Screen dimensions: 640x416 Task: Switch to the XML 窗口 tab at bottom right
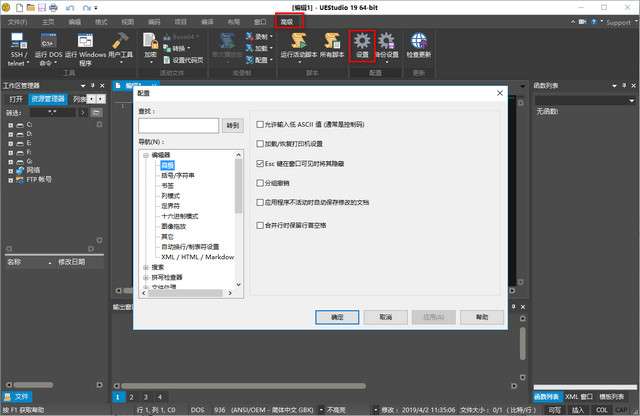click(579, 396)
